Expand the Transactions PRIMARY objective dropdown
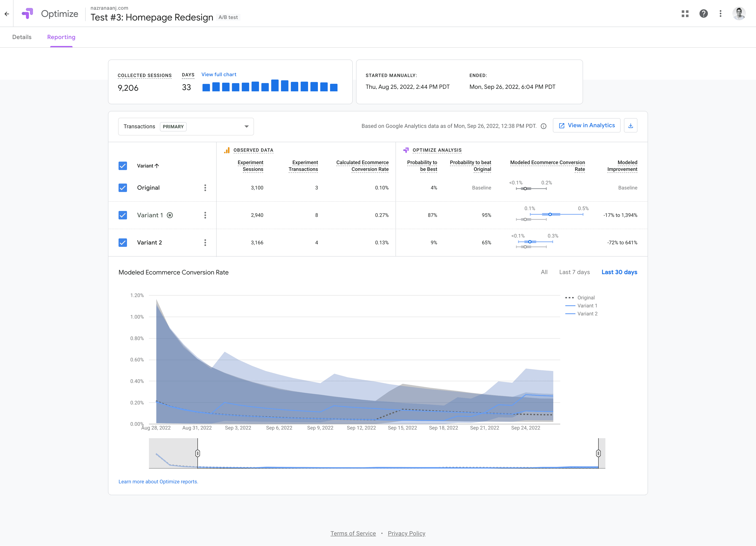 click(186, 127)
